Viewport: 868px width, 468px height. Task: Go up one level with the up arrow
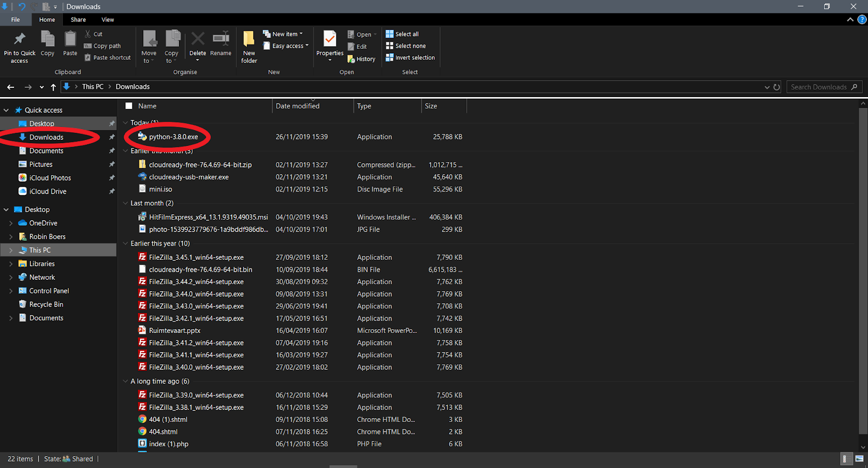53,87
